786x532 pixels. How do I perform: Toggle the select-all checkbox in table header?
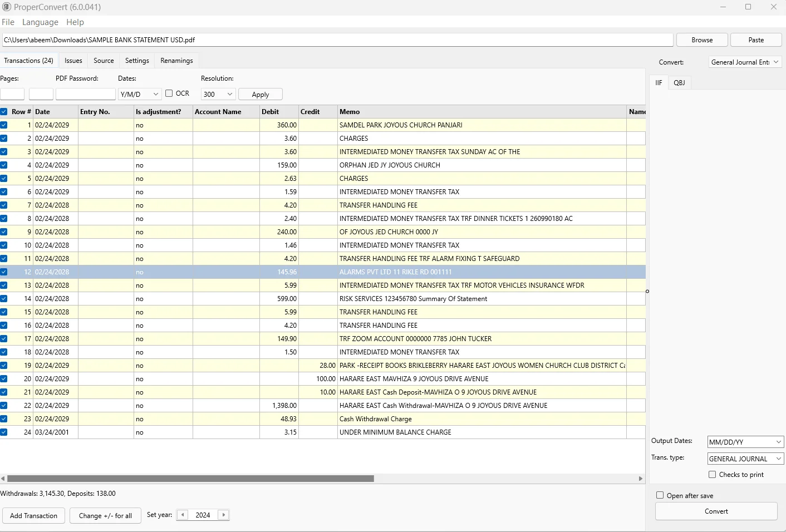[x=3, y=112]
